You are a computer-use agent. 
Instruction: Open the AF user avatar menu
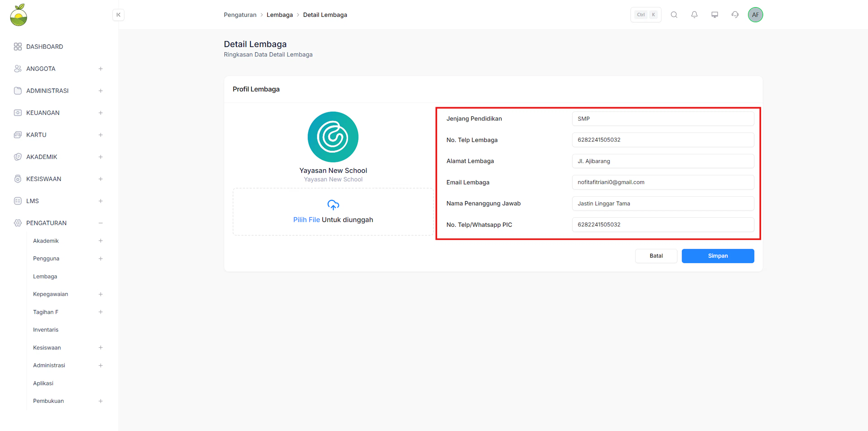point(755,15)
